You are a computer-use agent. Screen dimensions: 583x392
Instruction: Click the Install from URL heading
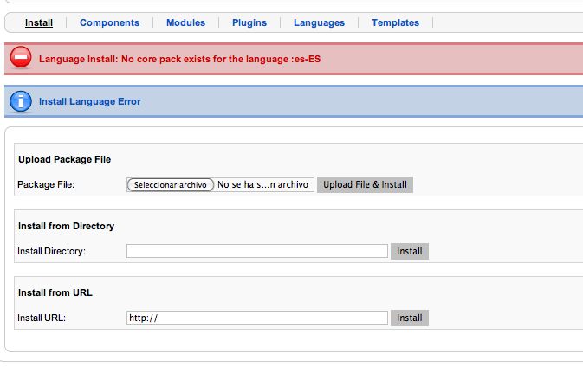pos(55,292)
